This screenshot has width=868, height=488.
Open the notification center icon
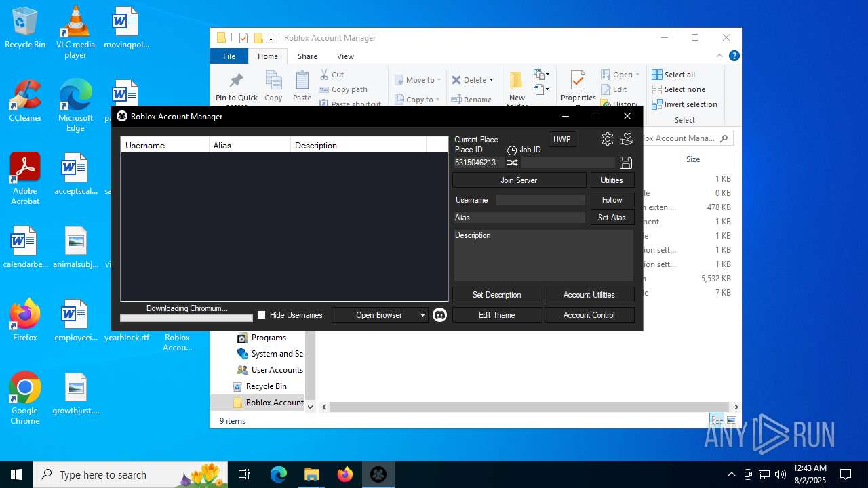coord(846,474)
